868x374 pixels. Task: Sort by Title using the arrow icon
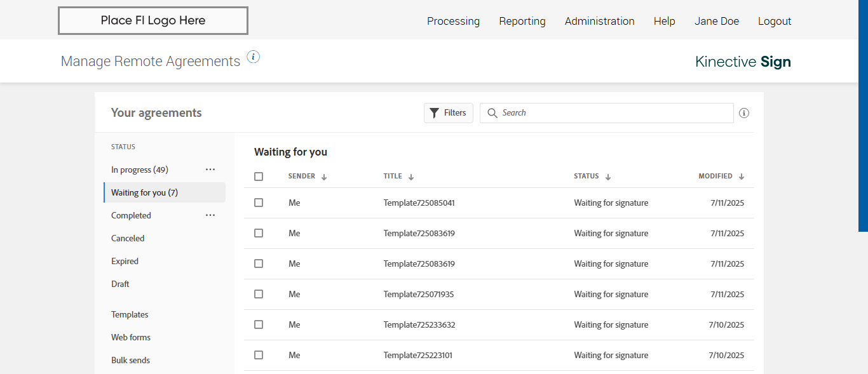point(411,177)
